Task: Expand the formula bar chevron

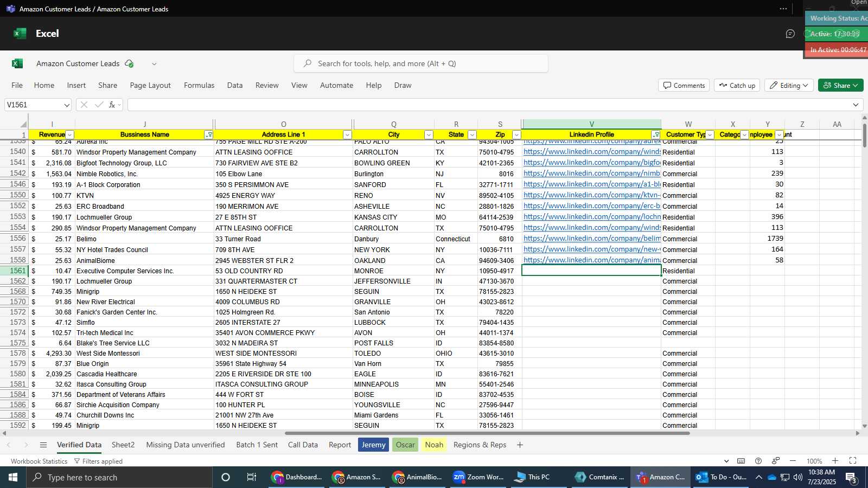Action: [x=856, y=105]
